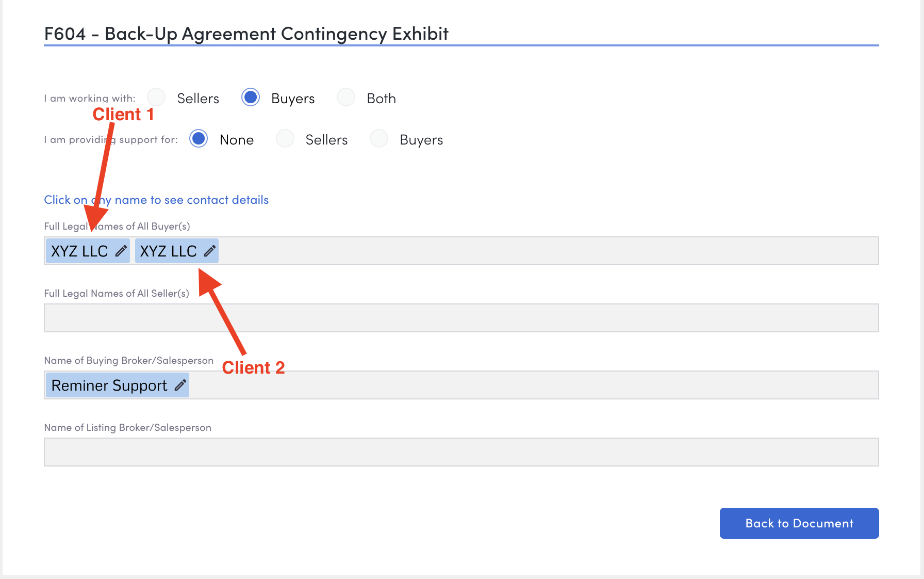Click the F604 Back-Up Agreement Contingency Exhibit heading
The height and width of the screenshot is (579, 924).
coord(246,34)
